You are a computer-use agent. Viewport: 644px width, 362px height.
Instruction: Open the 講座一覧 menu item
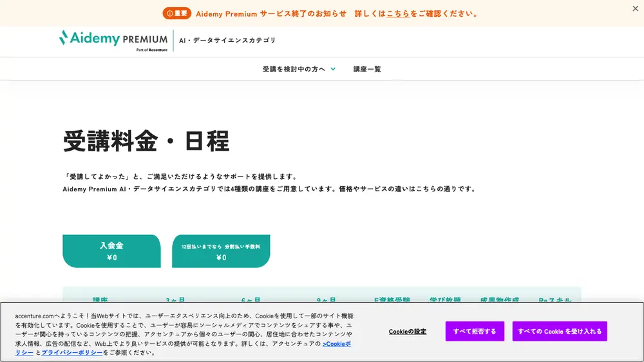367,69
